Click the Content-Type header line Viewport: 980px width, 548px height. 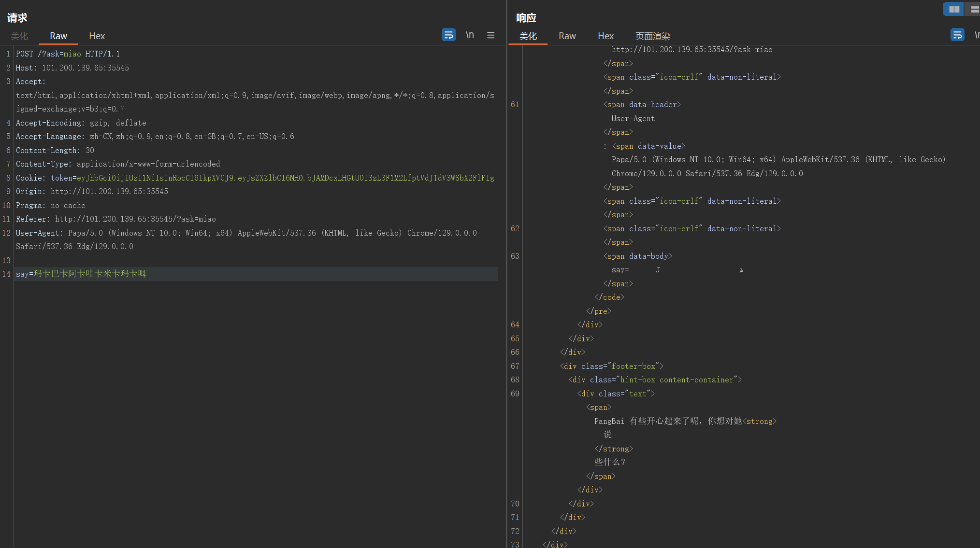click(x=118, y=164)
